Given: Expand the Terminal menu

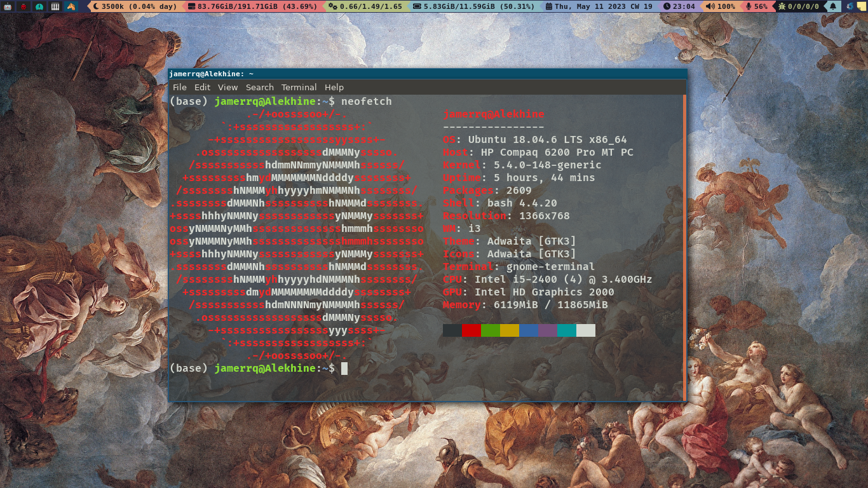Looking at the screenshot, I should 299,88.
